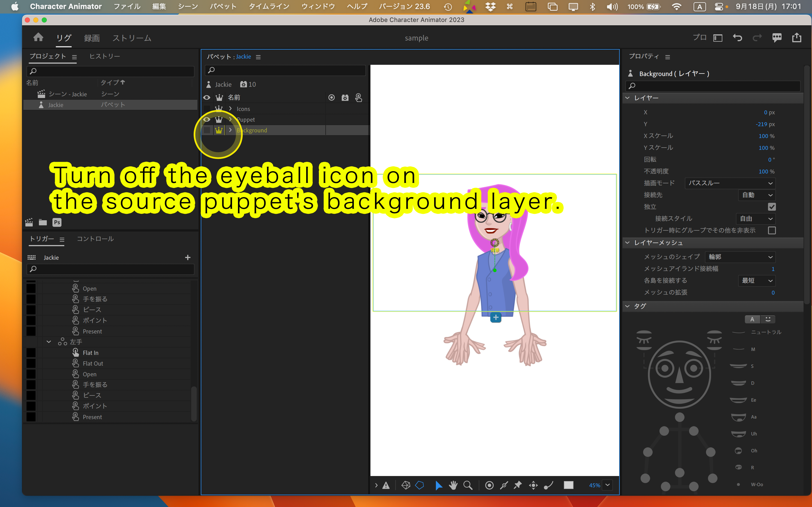The height and width of the screenshot is (507, 812).
Task: Open the zoom level 45% dropdown
Action: (x=607, y=485)
